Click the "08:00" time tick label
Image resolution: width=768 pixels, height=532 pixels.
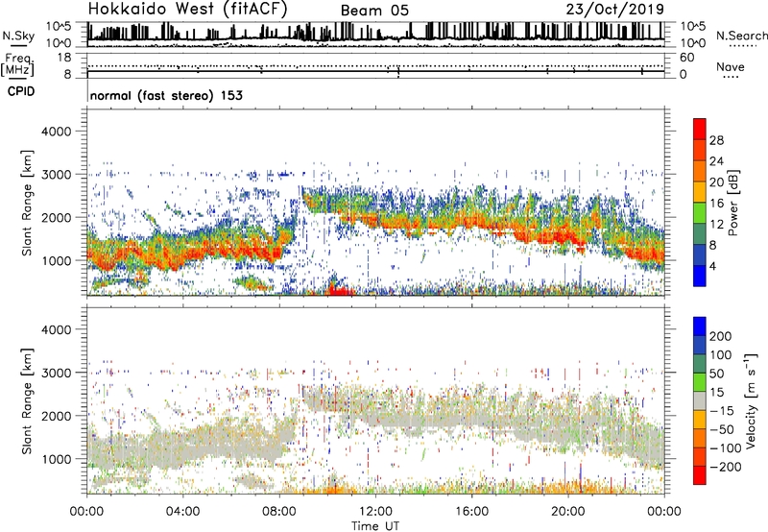click(279, 512)
